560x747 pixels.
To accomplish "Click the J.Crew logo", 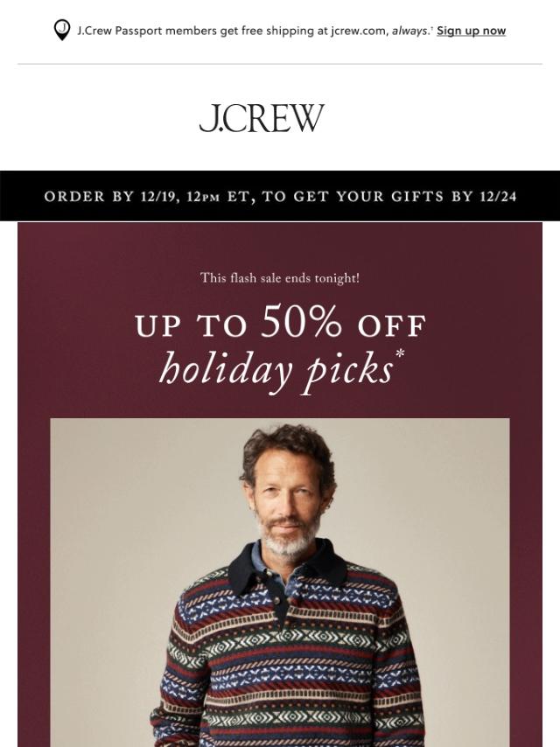I will click(x=262, y=118).
